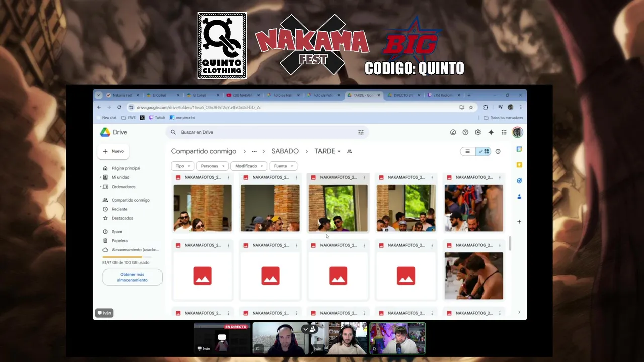Click the offline-ready status checkmark icon

453,132
